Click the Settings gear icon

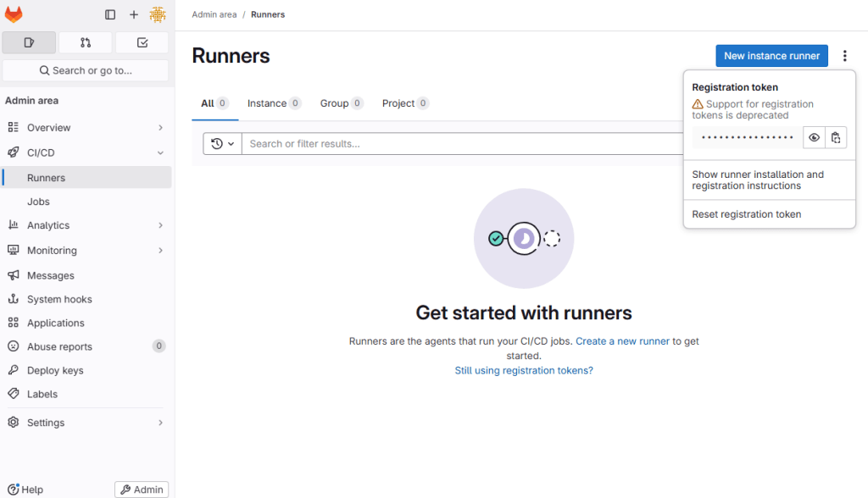tap(14, 422)
